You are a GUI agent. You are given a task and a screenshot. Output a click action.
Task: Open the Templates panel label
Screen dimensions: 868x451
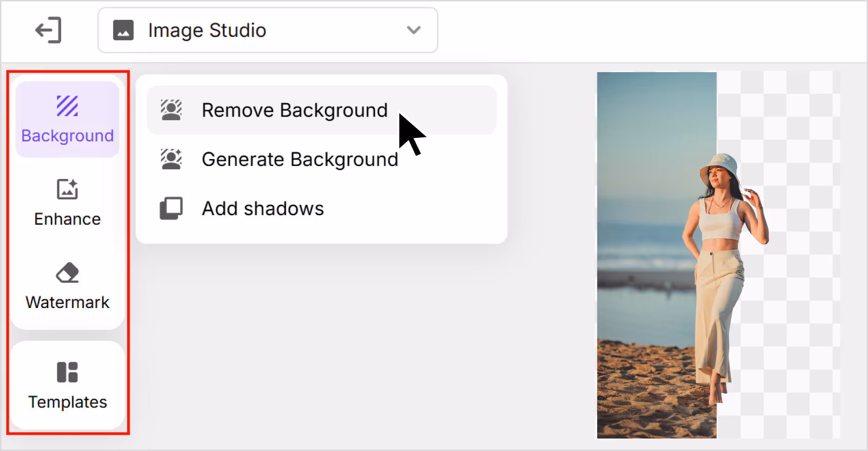tap(68, 402)
